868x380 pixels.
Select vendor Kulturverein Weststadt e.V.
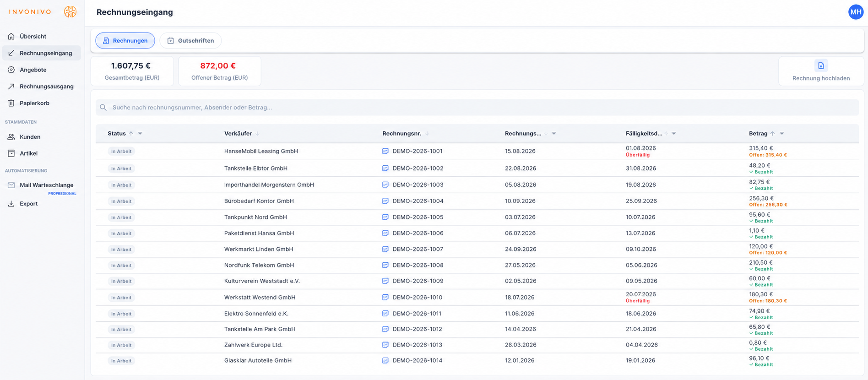(x=262, y=281)
